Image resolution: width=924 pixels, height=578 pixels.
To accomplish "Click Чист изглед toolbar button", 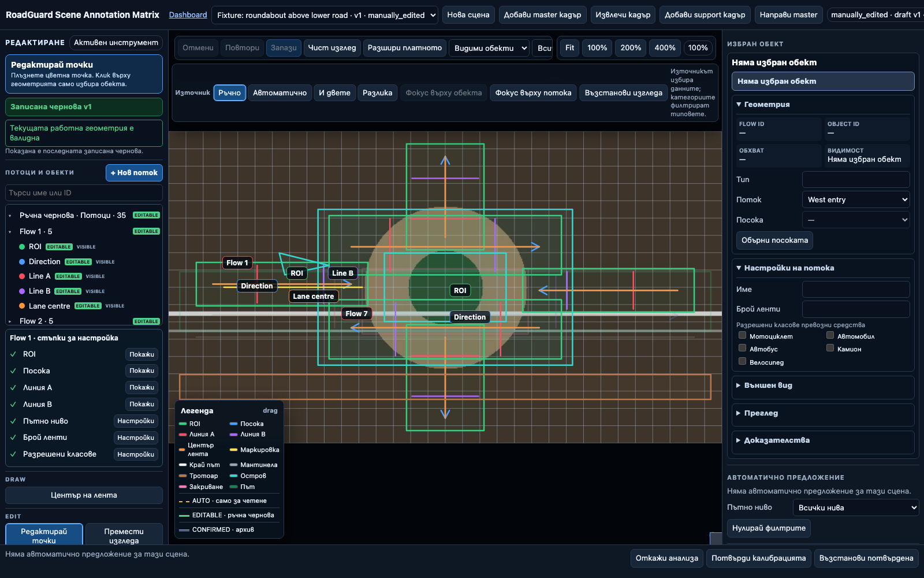I will point(332,48).
